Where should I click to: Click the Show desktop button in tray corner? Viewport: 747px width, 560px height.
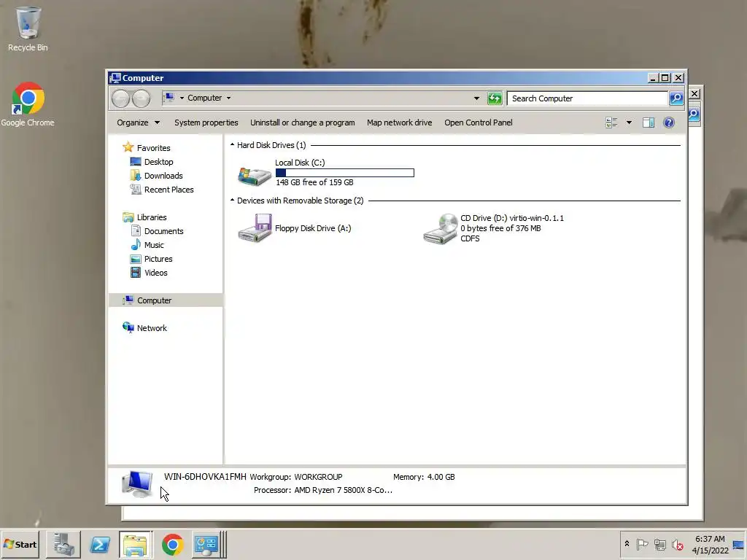point(739,544)
